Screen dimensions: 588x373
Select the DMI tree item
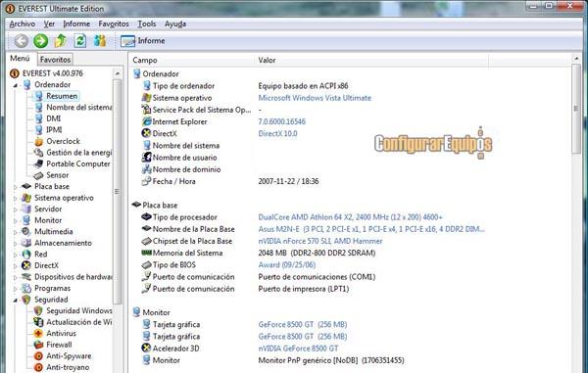pyautogui.click(x=53, y=118)
